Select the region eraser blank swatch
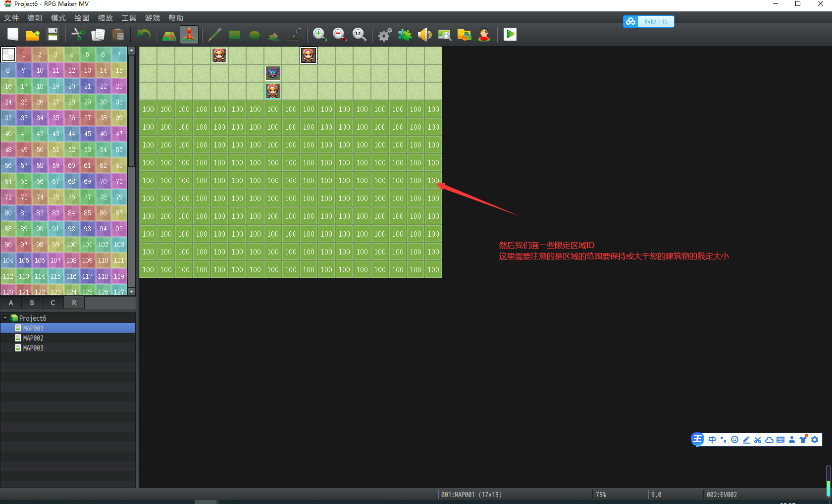Viewport: 832px width, 504px height. point(8,54)
